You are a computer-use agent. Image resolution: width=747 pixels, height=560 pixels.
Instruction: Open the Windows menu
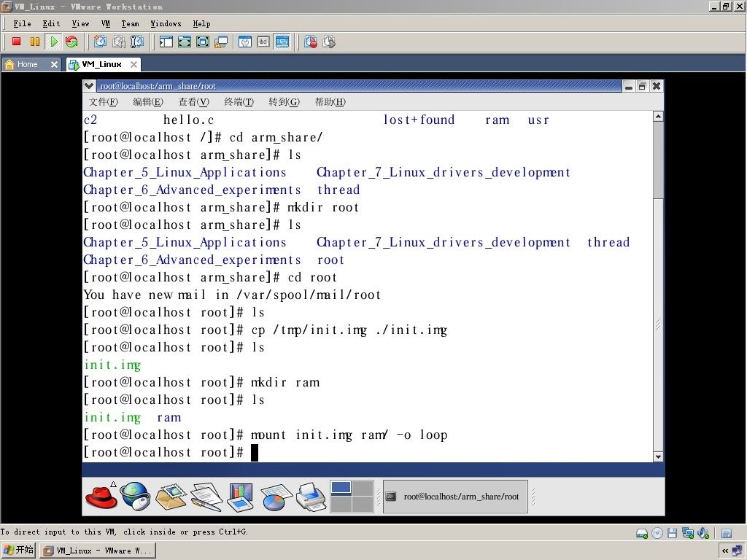166,23
